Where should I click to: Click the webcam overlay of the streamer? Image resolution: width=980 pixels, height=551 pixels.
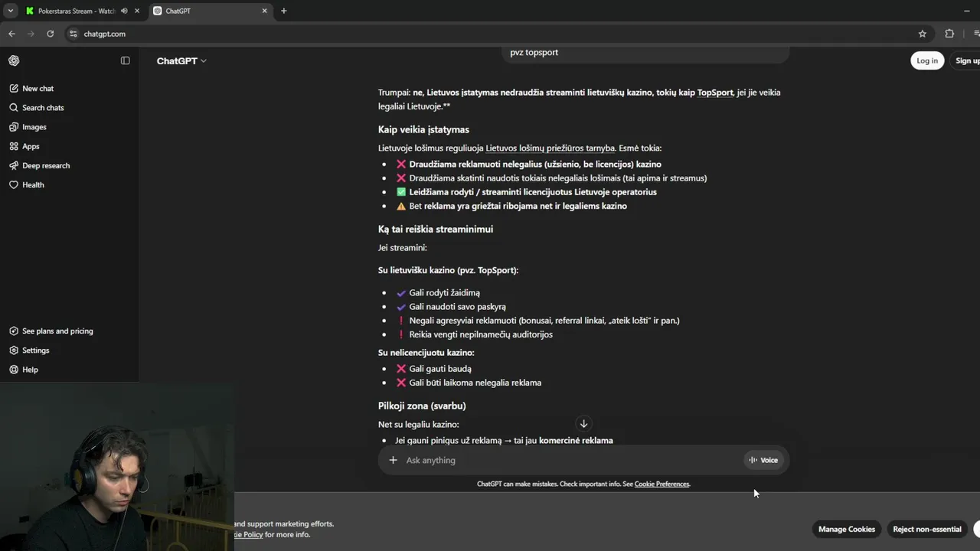(x=117, y=467)
